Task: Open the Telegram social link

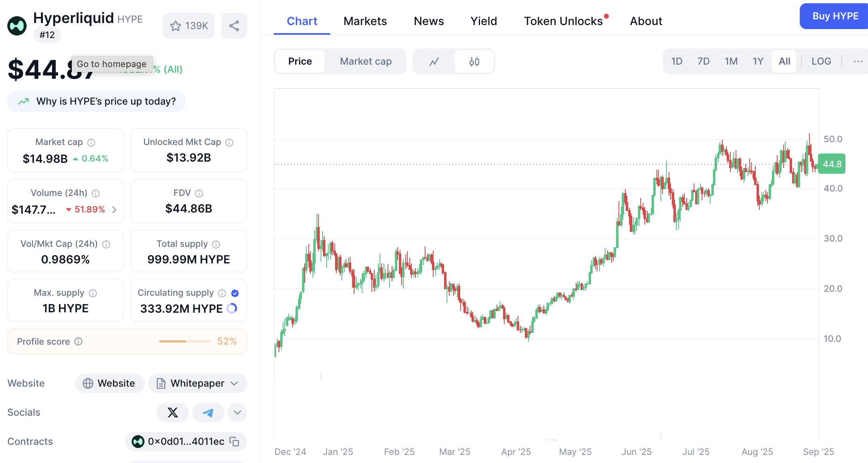Action: 208,412
